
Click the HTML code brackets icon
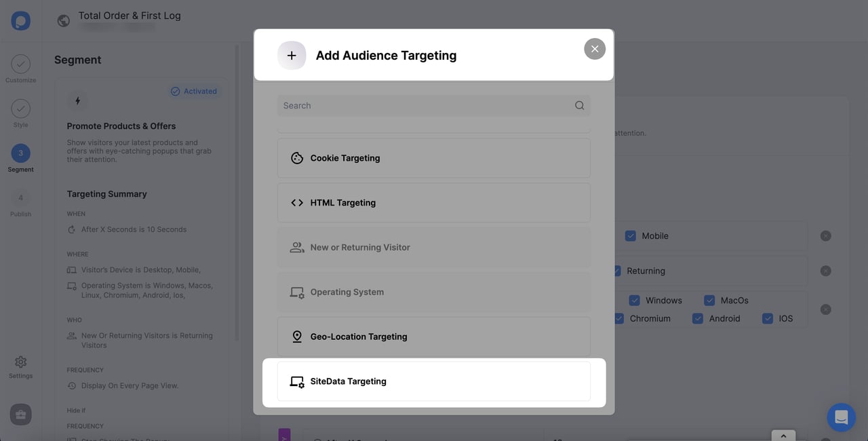pos(297,203)
